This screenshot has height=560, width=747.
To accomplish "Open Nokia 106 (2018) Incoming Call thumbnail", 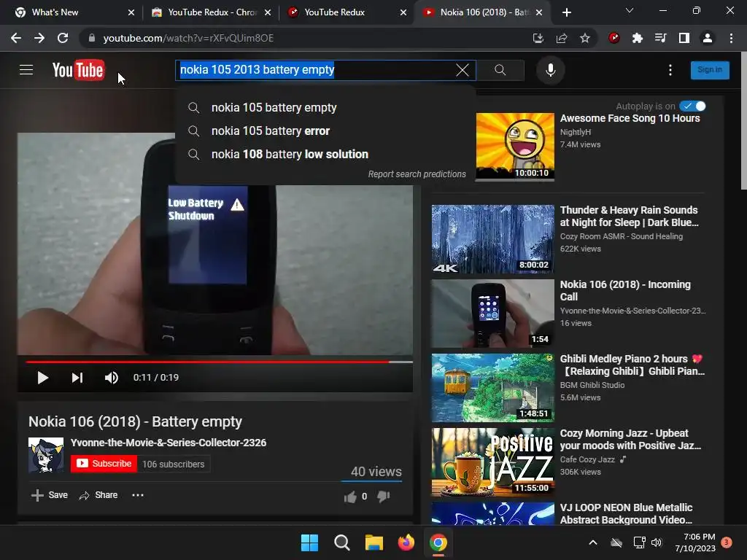I will (x=492, y=314).
